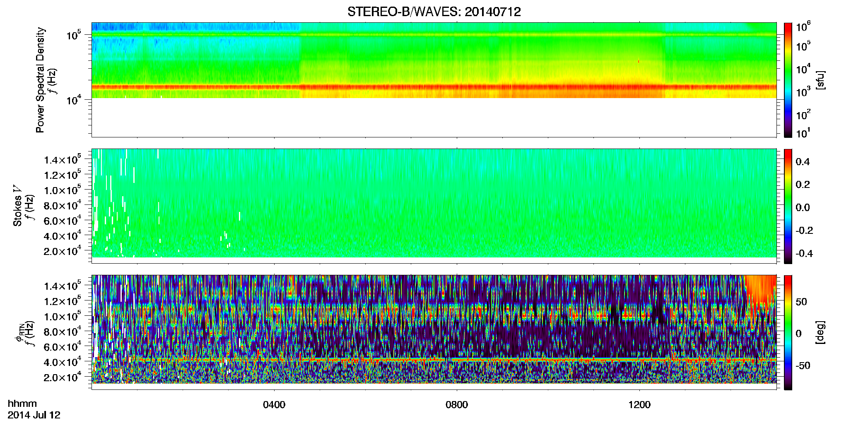
Task: Click the 1.4×10^5 tick on the Stokes V axis
Action: point(63,159)
